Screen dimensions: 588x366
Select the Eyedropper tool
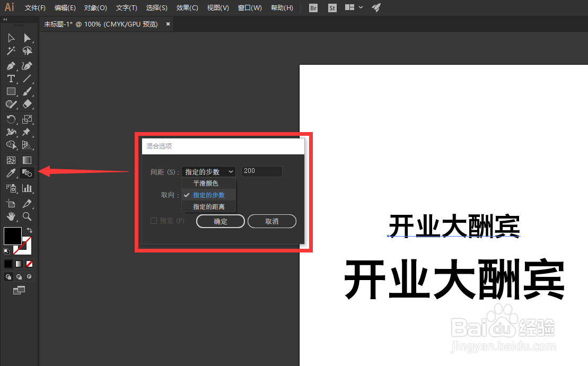[11, 172]
